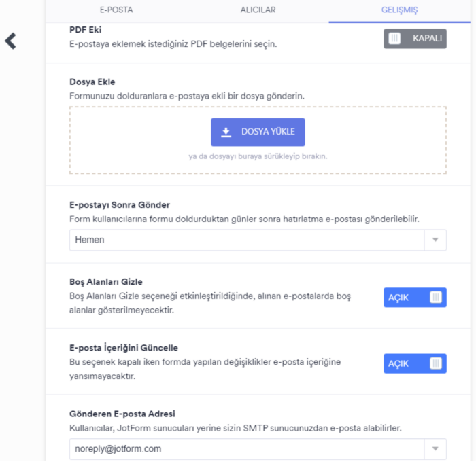This screenshot has width=476, height=464.
Task: Click the Dosya Ekle section heading
Action: (92, 82)
